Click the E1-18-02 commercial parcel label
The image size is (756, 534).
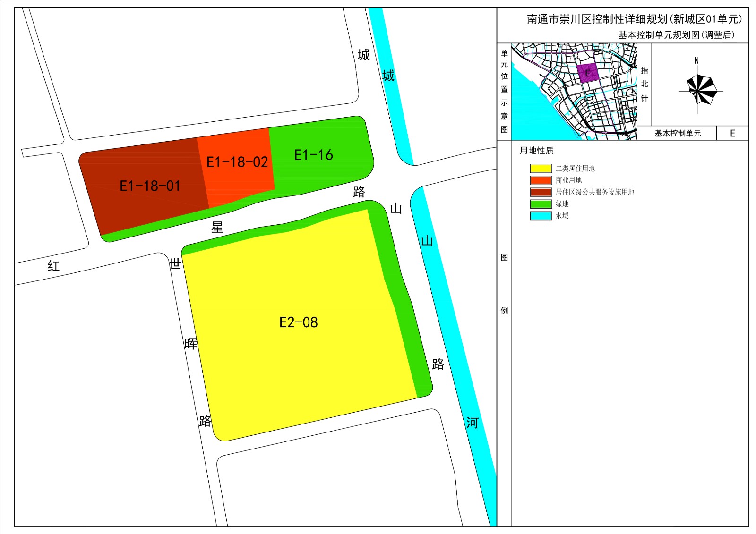click(x=237, y=162)
